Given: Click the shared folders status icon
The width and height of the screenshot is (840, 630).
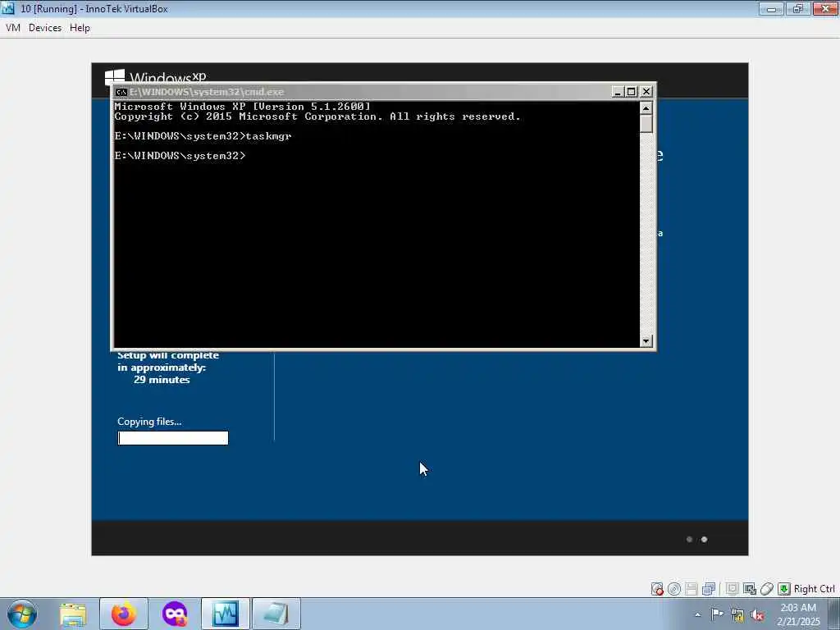Looking at the screenshot, I should click(x=732, y=589).
